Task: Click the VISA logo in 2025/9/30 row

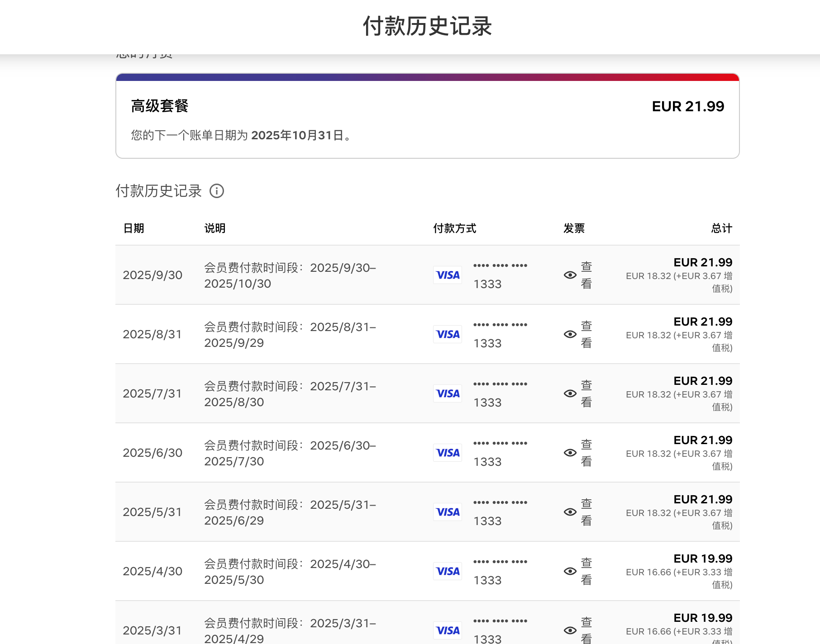Action: click(x=448, y=275)
